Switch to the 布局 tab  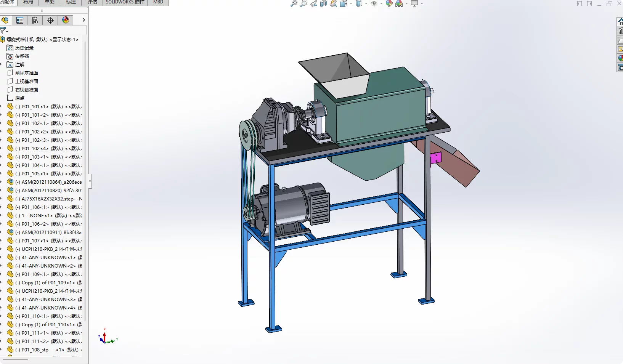point(28,2)
